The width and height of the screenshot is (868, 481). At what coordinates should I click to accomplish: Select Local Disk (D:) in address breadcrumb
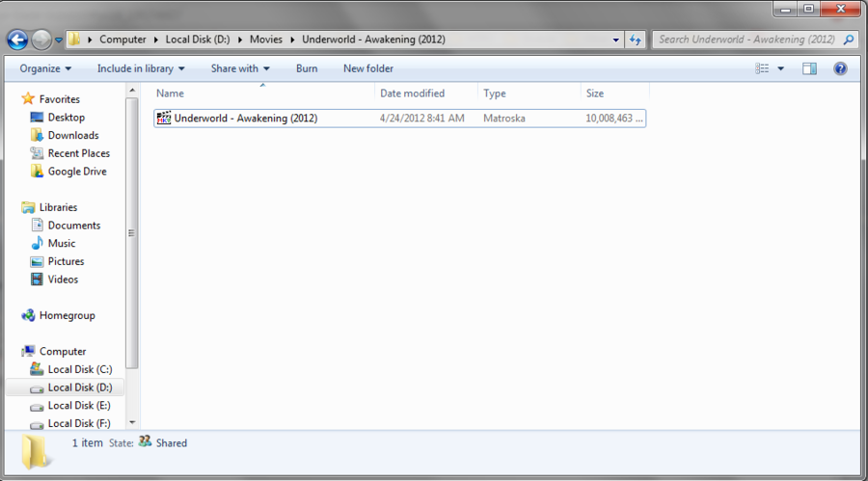pos(198,40)
